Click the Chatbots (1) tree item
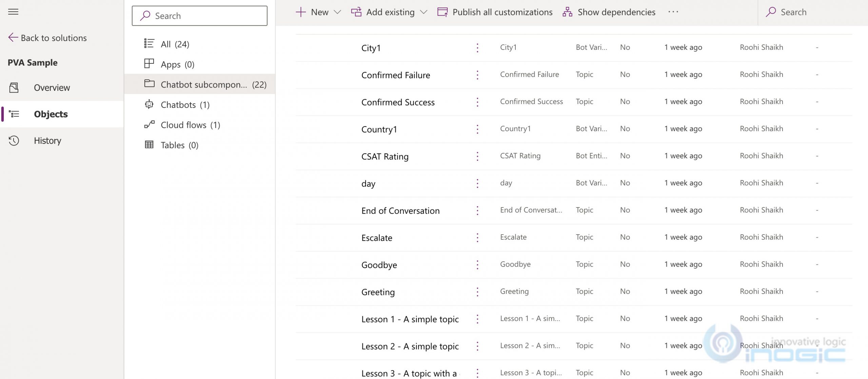The width and height of the screenshot is (868, 379). tap(185, 104)
